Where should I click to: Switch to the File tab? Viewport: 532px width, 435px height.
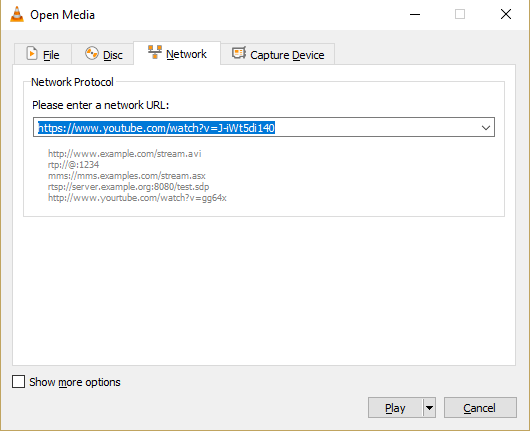pyautogui.click(x=43, y=54)
